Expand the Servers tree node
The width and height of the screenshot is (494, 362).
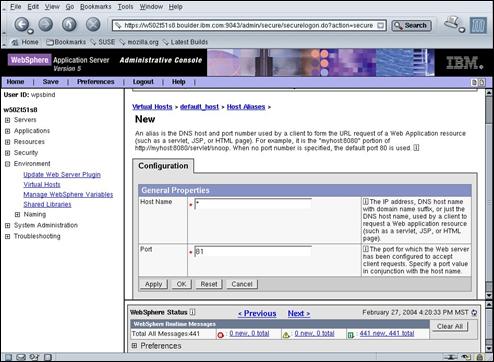[7, 120]
